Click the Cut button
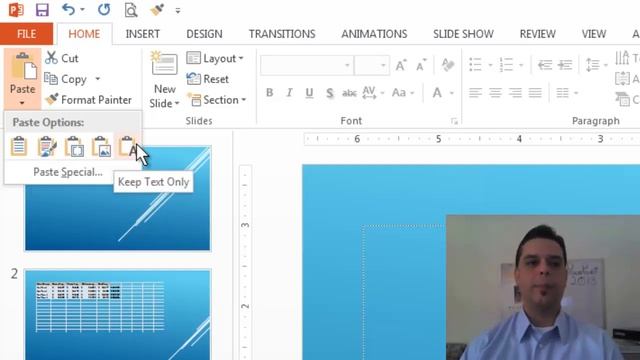The height and width of the screenshot is (360, 640). pos(62,58)
